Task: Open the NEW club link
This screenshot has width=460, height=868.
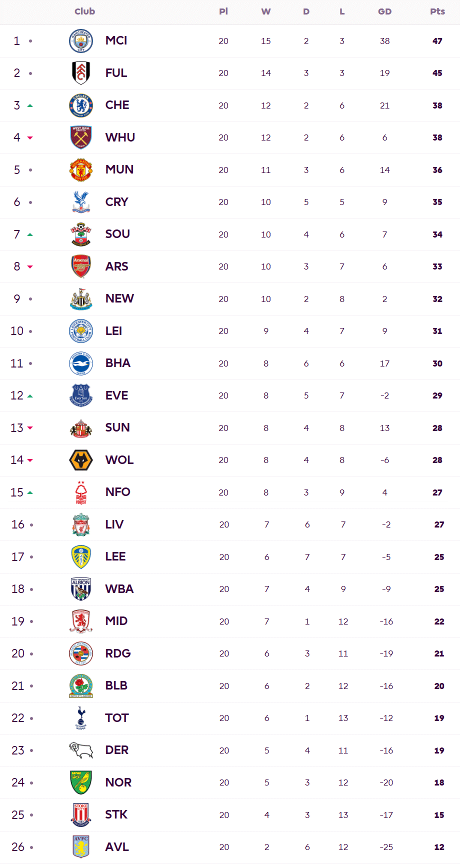Action: click(119, 298)
